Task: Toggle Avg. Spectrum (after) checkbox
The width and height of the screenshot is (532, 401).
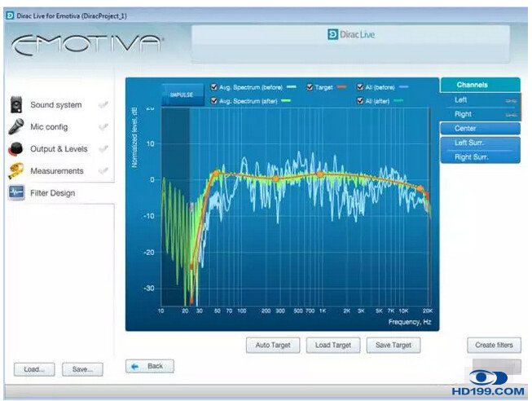Action: [213, 101]
